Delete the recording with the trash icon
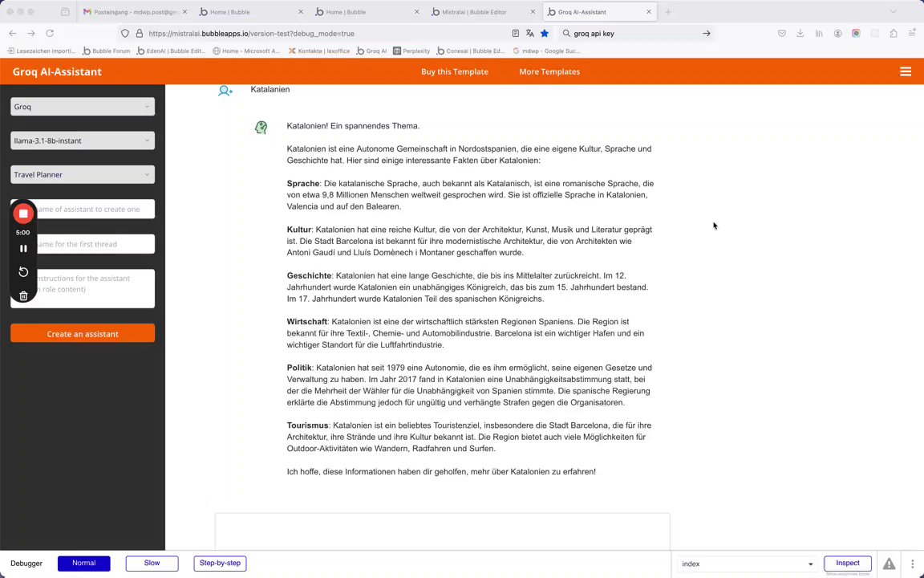This screenshot has height=578, width=924. 23,296
